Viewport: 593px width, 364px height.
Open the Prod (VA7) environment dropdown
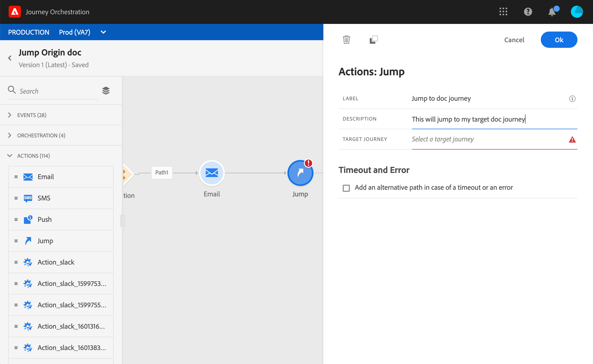[103, 32]
